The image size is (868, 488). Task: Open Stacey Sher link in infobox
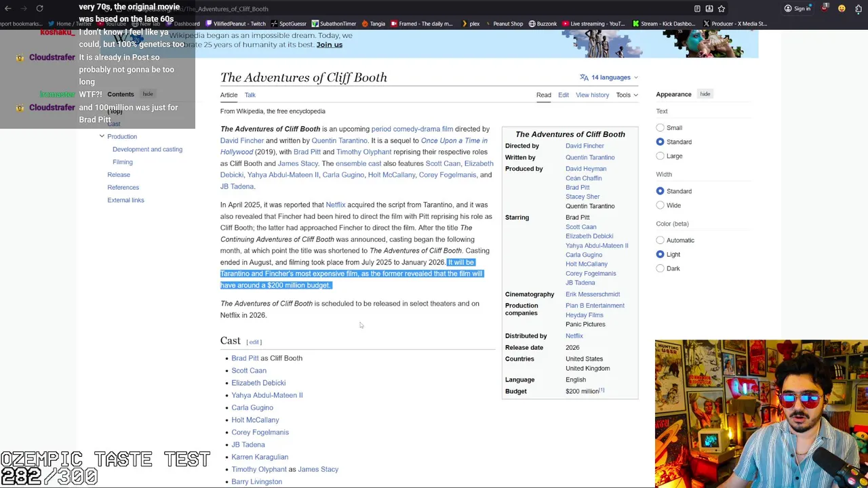(583, 197)
